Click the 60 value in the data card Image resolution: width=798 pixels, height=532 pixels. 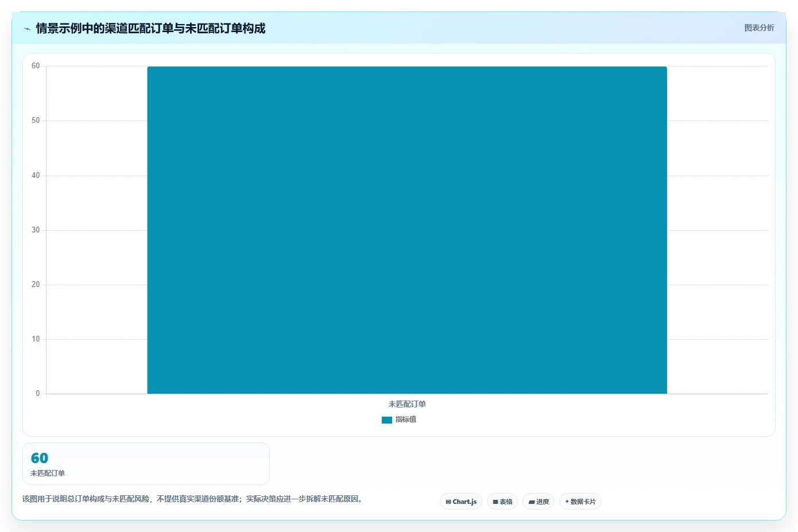click(x=40, y=458)
